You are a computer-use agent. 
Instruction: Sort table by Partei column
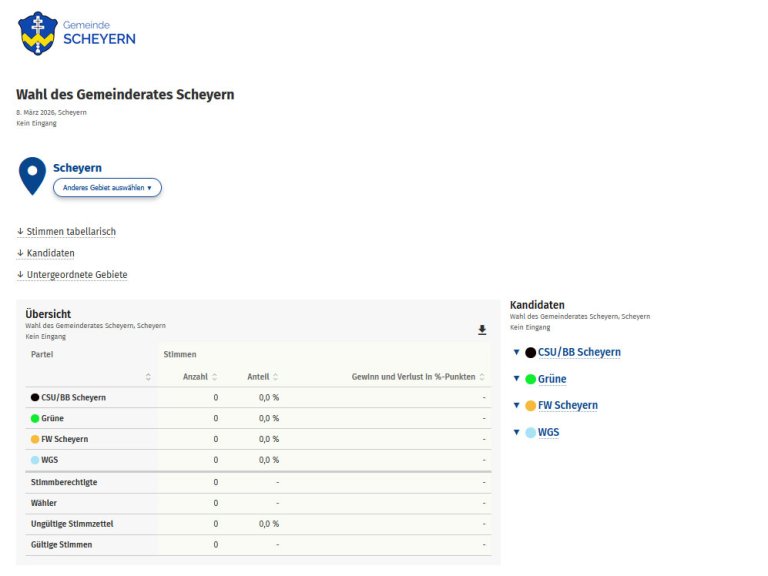pyautogui.click(x=148, y=377)
